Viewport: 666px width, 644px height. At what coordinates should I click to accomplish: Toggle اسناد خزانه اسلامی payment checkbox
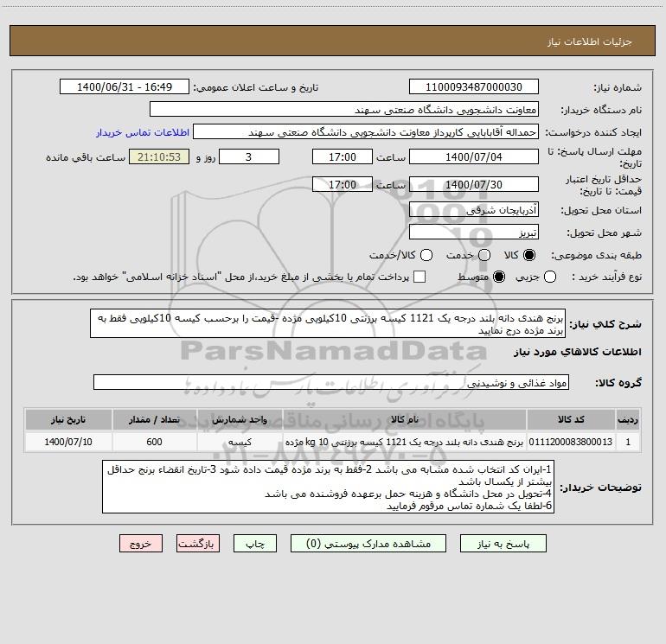click(419, 277)
